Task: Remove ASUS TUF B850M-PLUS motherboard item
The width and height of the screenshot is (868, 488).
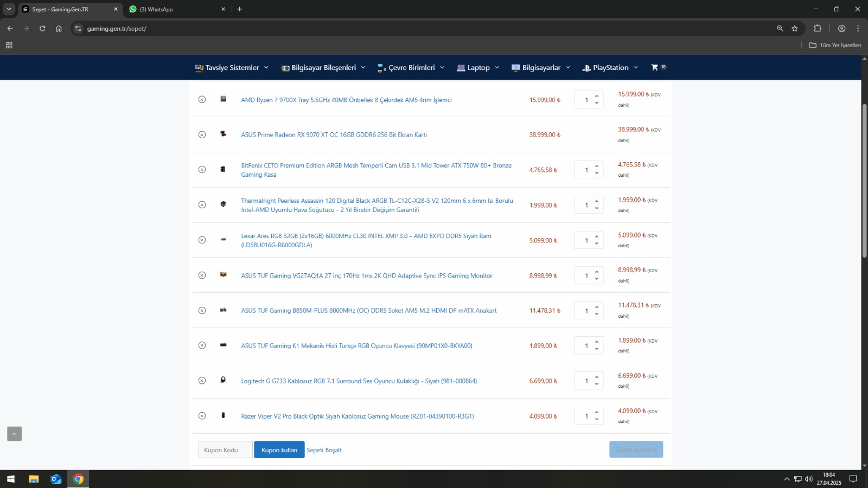Action: pos(202,311)
